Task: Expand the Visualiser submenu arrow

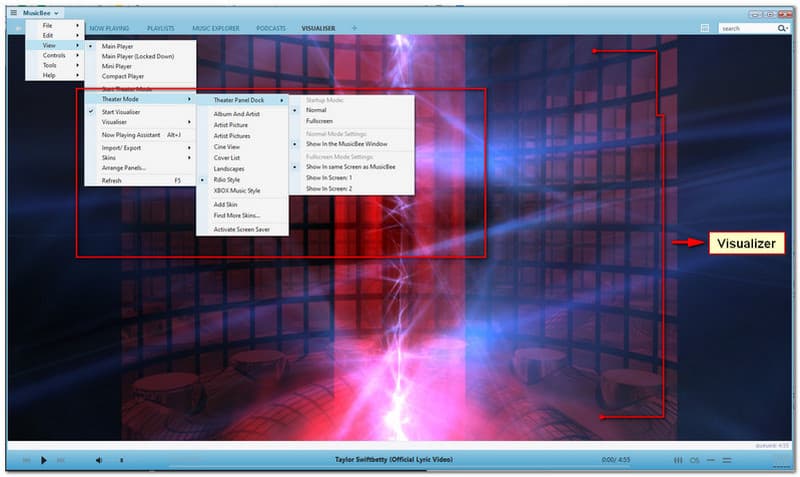Action: click(x=189, y=122)
